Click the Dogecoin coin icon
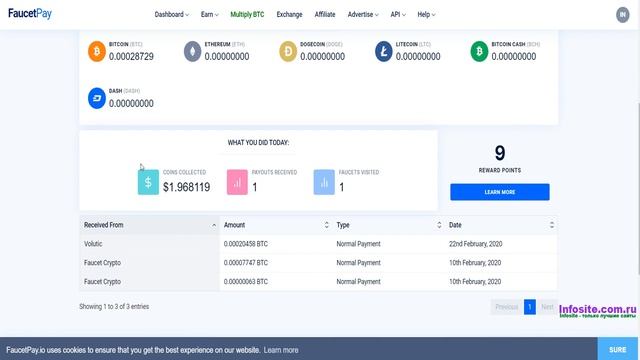The height and width of the screenshot is (360, 640). (288, 51)
